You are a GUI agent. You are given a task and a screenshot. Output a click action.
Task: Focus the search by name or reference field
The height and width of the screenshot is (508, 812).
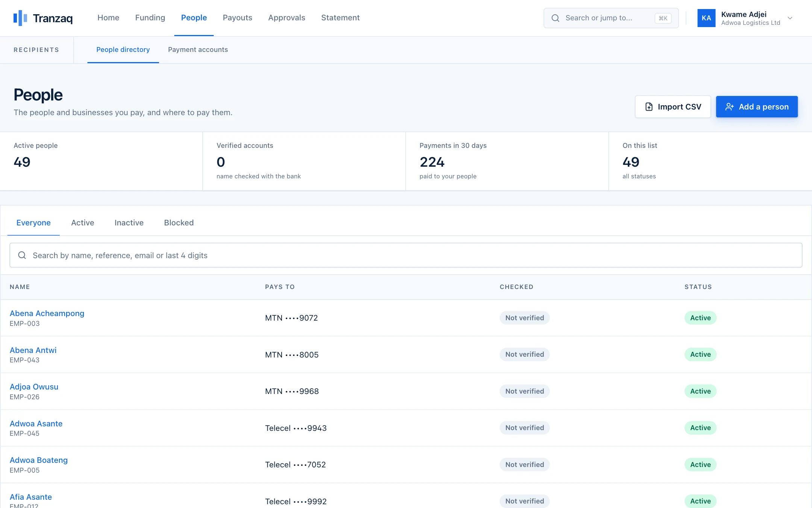tap(406, 255)
